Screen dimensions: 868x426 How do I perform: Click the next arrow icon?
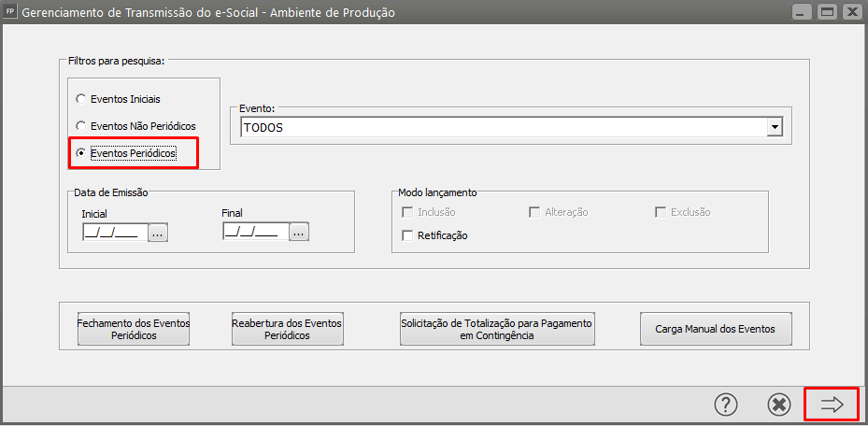832,404
